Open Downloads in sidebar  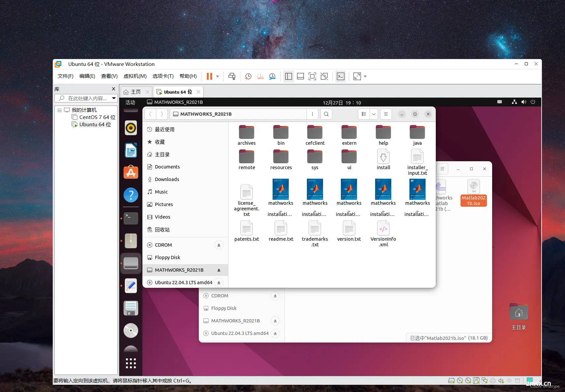(185, 179)
